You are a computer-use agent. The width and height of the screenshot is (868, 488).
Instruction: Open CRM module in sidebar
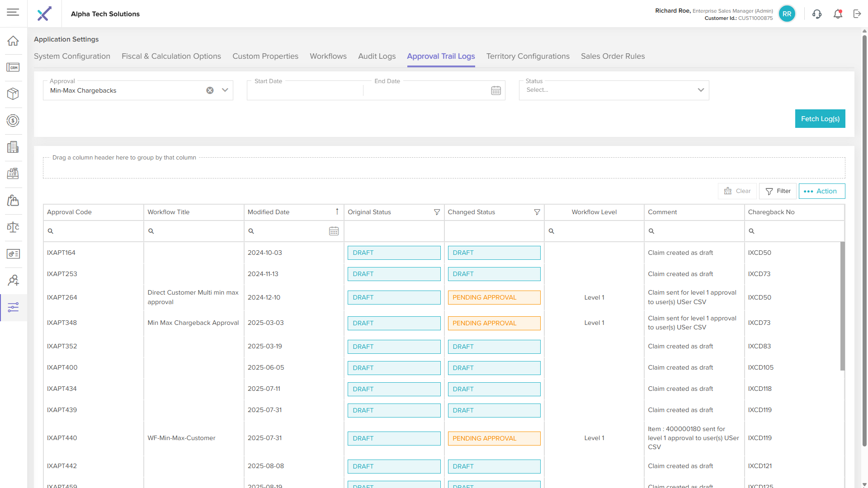(13, 67)
